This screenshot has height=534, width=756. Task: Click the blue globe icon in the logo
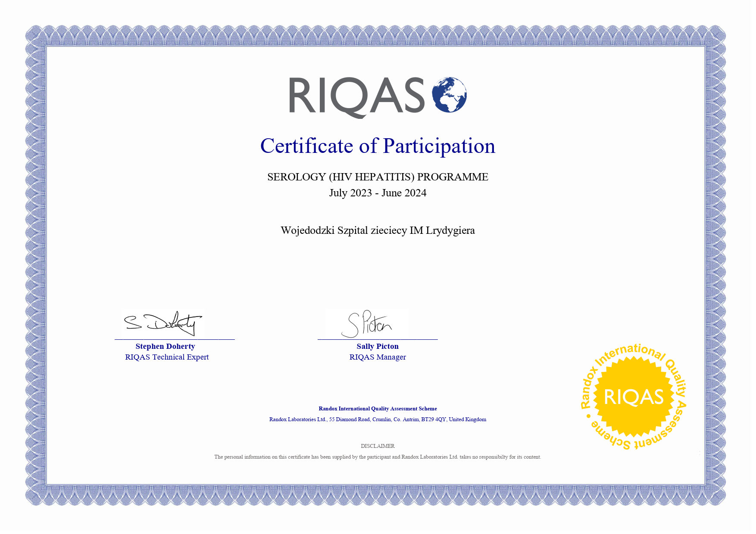[449, 95]
